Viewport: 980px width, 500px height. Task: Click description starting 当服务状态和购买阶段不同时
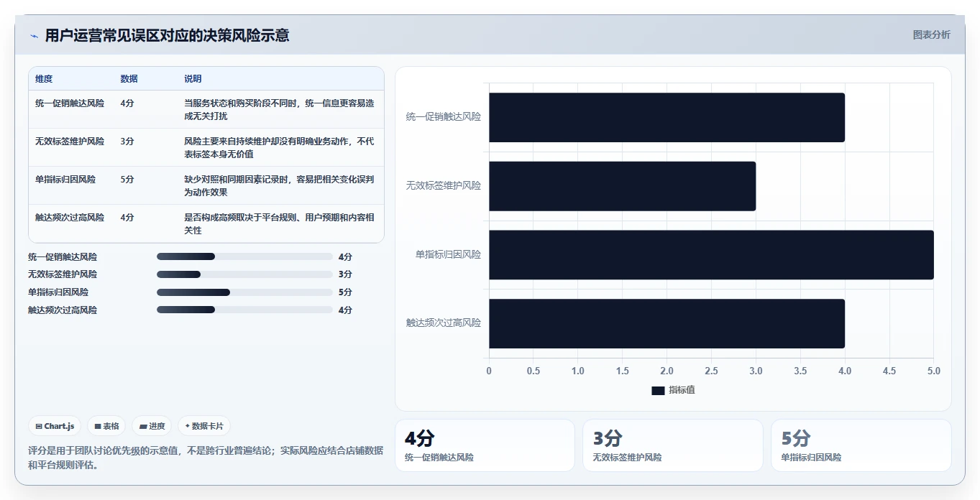[279, 110]
